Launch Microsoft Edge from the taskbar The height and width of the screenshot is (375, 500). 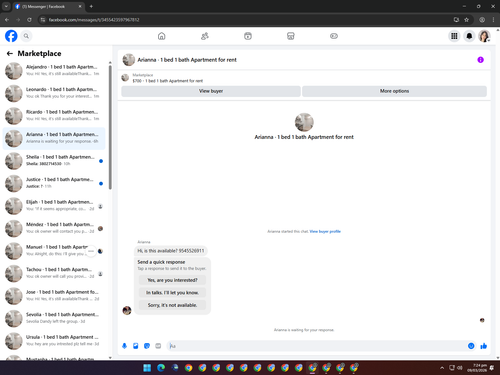pos(161,368)
